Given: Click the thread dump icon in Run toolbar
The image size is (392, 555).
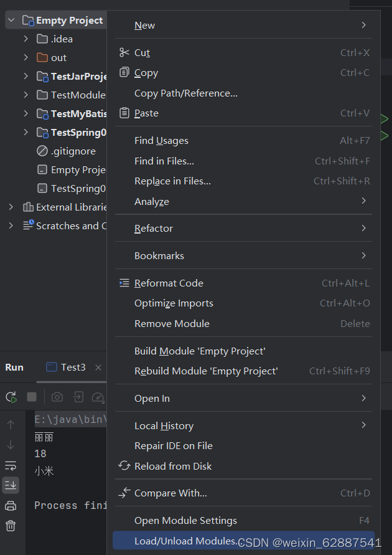Looking at the screenshot, I should click(x=76, y=397).
